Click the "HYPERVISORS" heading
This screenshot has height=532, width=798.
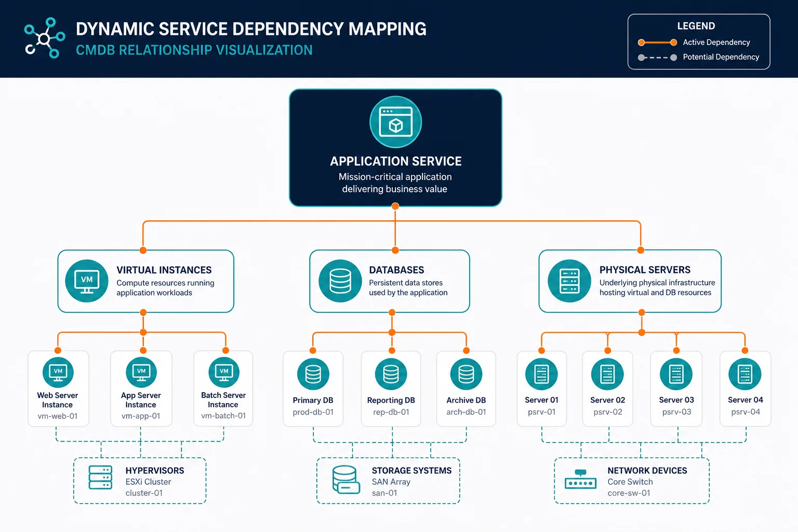tap(155, 471)
